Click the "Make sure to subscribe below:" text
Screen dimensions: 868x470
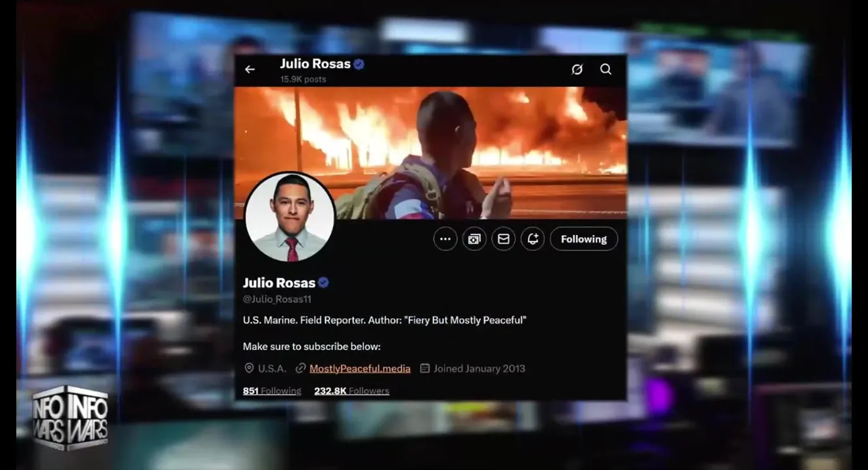pos(312,347)
